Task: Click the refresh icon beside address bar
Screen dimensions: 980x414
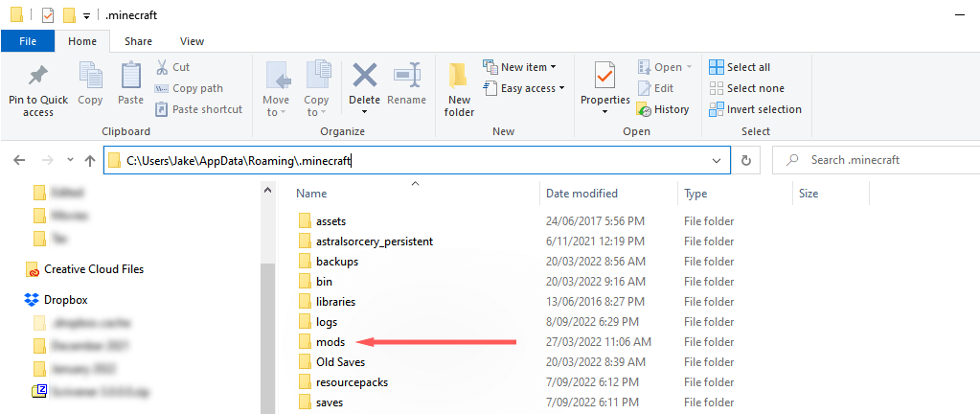Action: click(746, 160)
